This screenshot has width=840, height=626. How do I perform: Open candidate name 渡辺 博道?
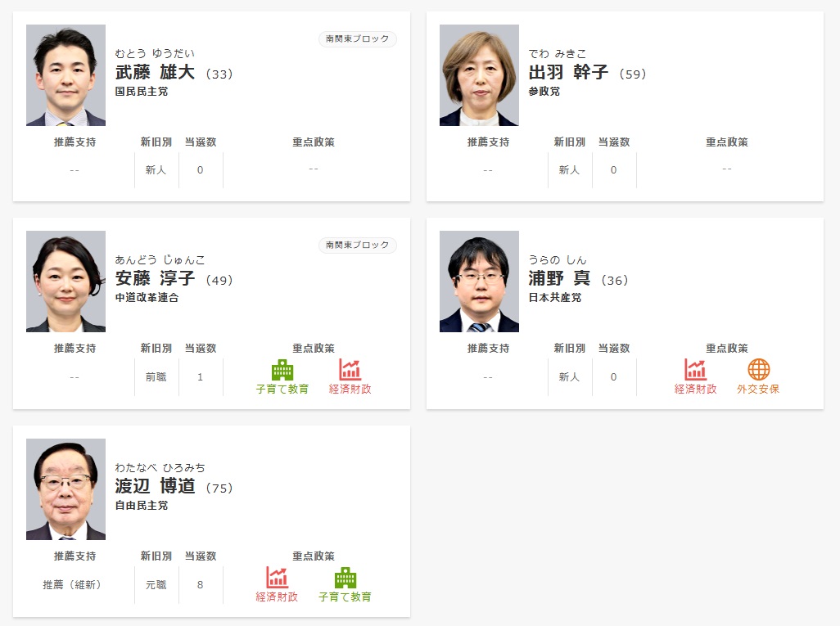155,486
